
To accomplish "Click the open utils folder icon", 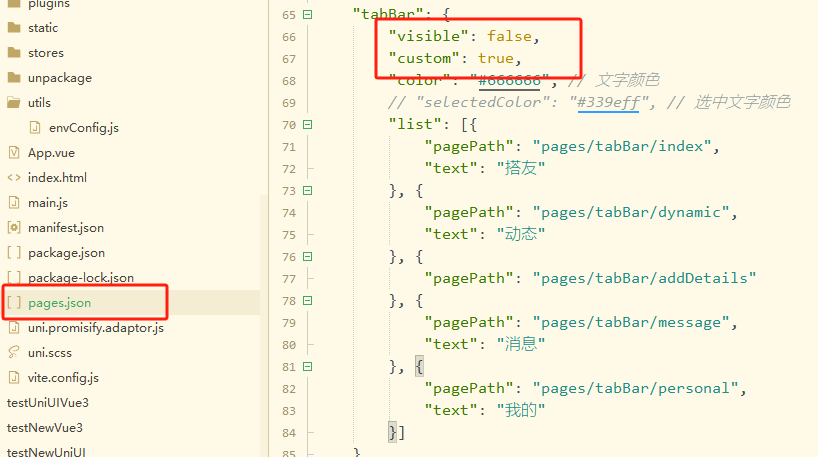I will point(14,102).
